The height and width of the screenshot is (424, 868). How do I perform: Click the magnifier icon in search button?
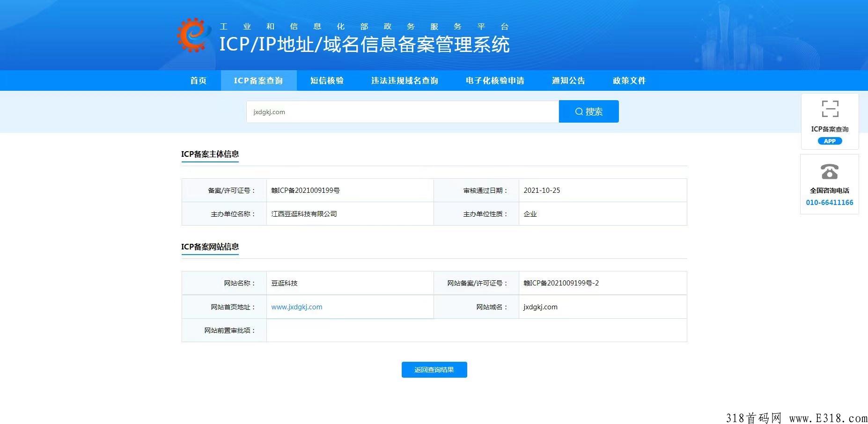pyautogui.click(x=579, y=111)
